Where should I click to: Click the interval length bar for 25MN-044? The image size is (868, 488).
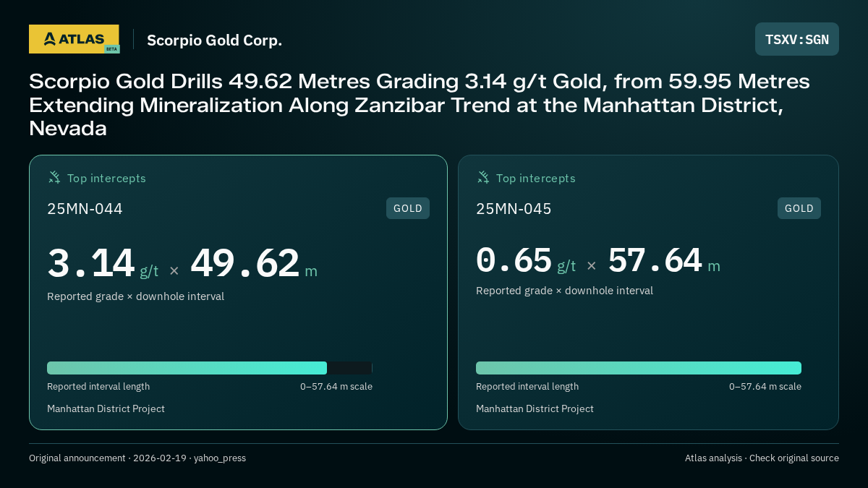[210, 368]
